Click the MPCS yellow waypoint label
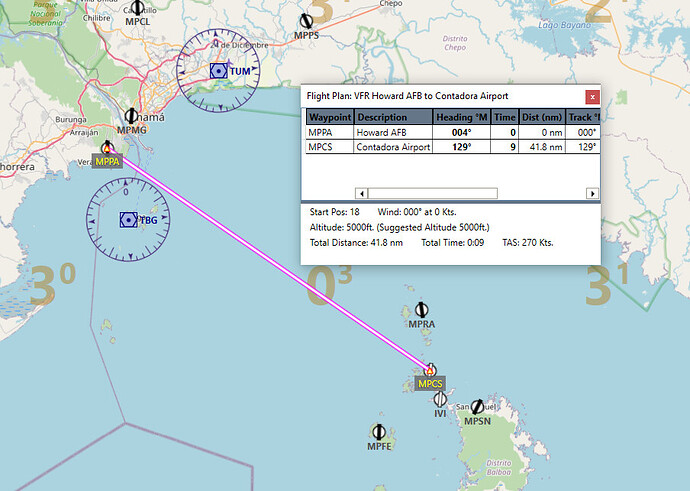690x491 pixels. click(x=430, y=384)
